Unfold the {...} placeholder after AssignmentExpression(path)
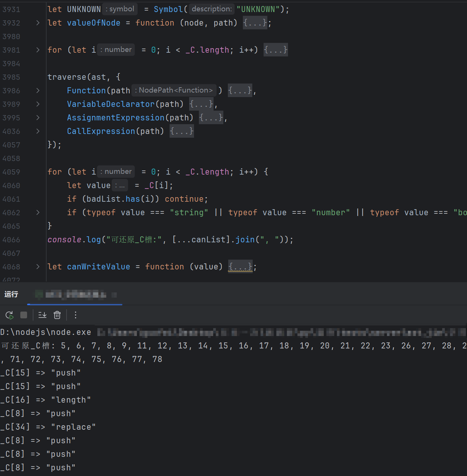Viewport: 467px width, 476px height. (x=211, y=118)
